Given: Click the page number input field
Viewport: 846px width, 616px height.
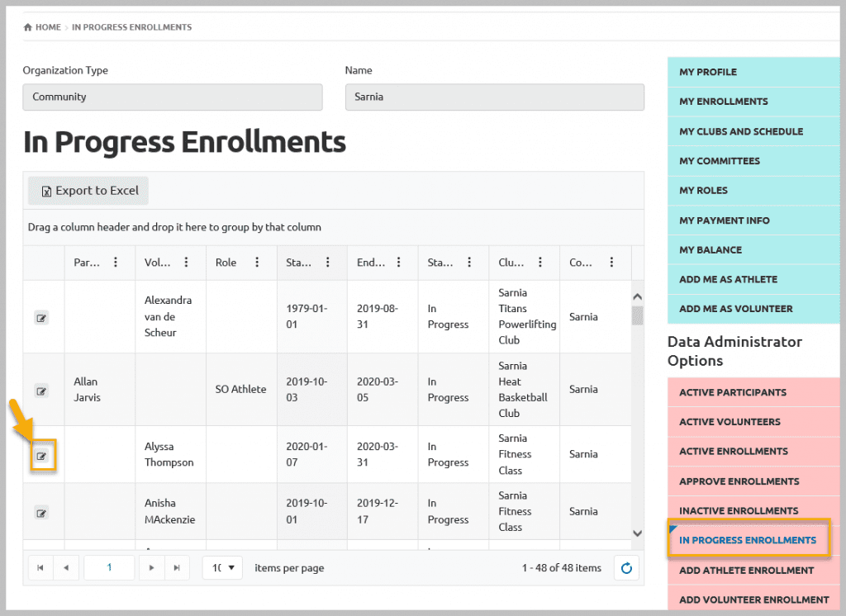Looking at the screenshot, I should [109, 568].
